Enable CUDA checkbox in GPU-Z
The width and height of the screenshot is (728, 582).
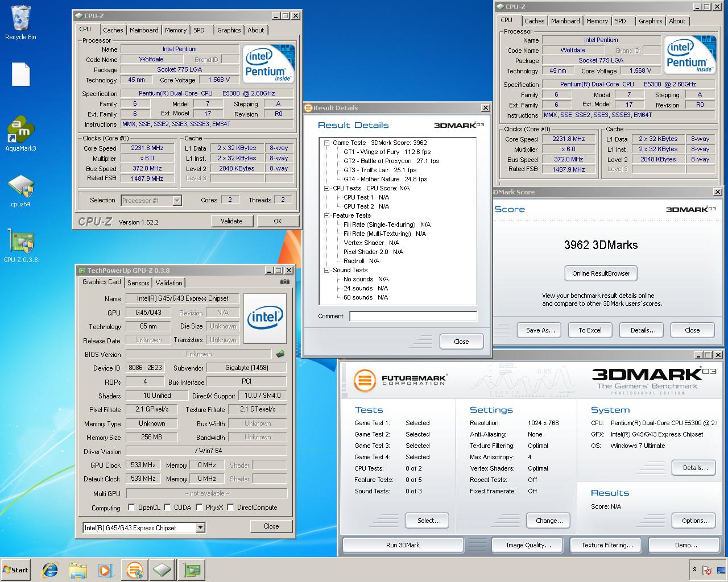(x=168, y=508)
